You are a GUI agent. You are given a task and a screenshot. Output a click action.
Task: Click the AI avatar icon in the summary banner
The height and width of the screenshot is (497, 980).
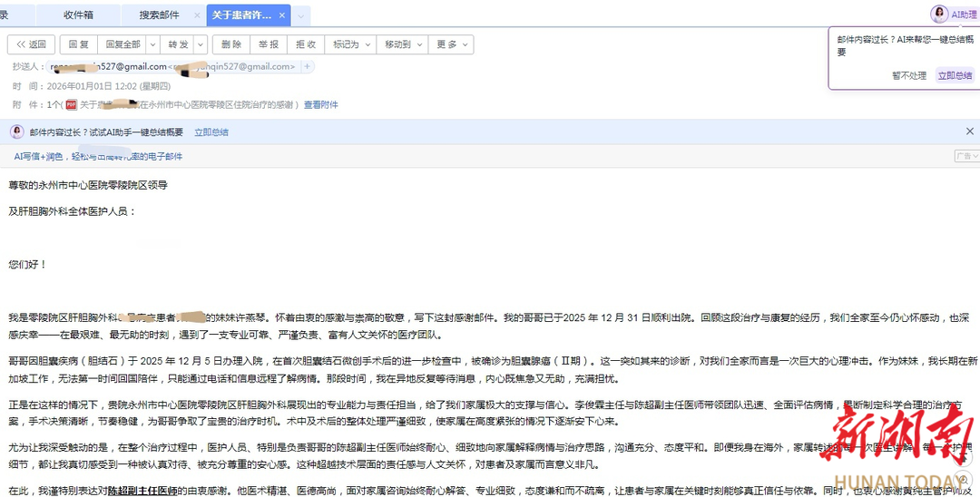click(x=16, y=132)
